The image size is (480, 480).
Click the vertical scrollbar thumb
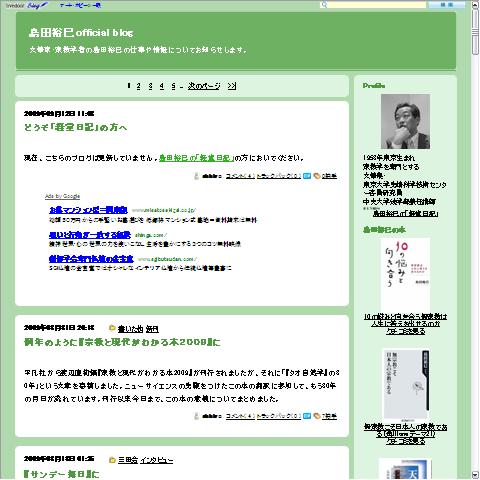[475, 32]
